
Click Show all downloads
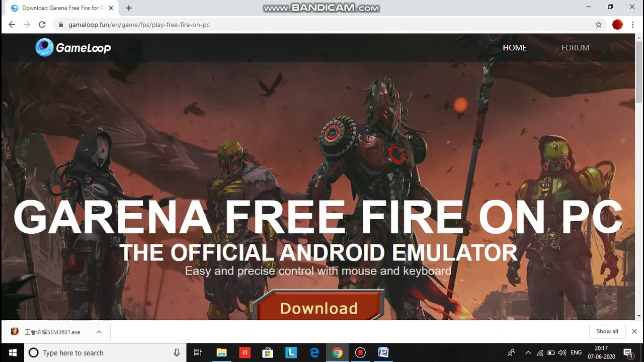(x=607, y=331)
